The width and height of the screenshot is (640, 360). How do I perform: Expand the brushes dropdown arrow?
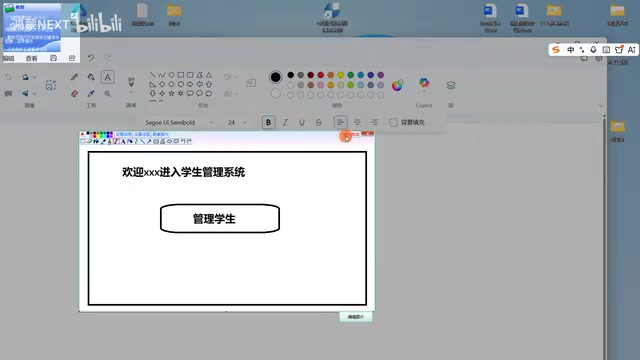click(x=131, y=93)
